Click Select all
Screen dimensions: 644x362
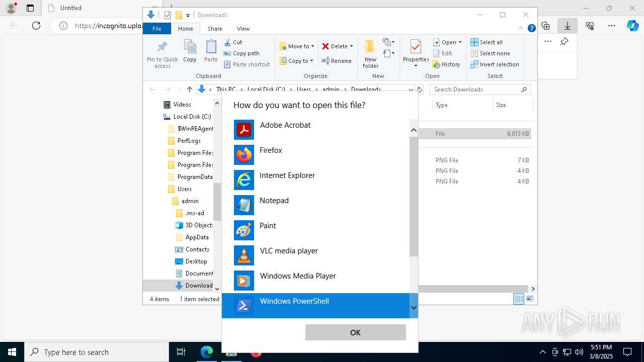[x=487, y=42]
